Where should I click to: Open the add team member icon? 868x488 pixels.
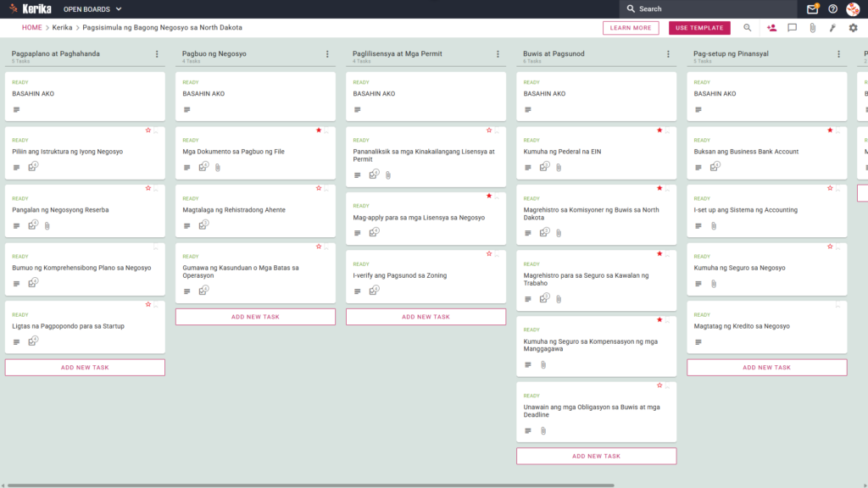tap(771, 28)
